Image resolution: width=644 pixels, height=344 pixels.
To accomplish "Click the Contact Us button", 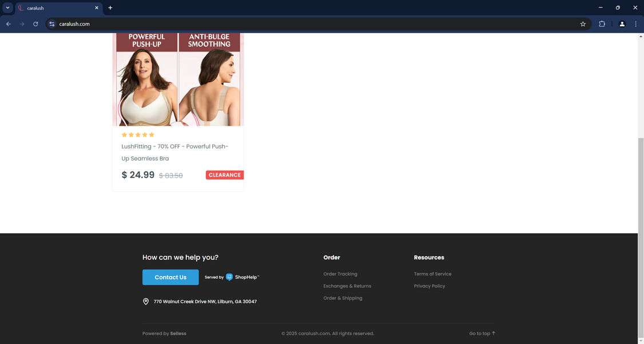I will click(170, 277).
